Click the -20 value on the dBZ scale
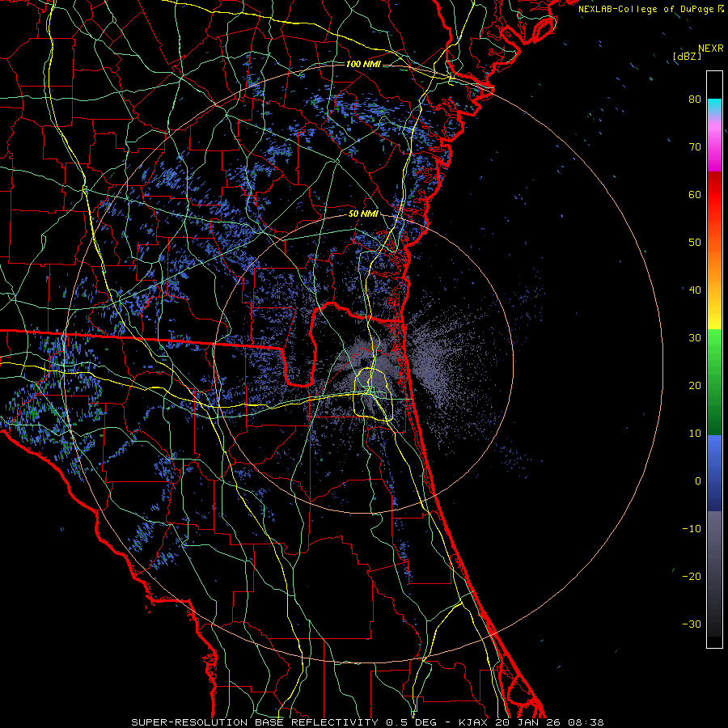728x728 pixels. (x=692, y=577)
